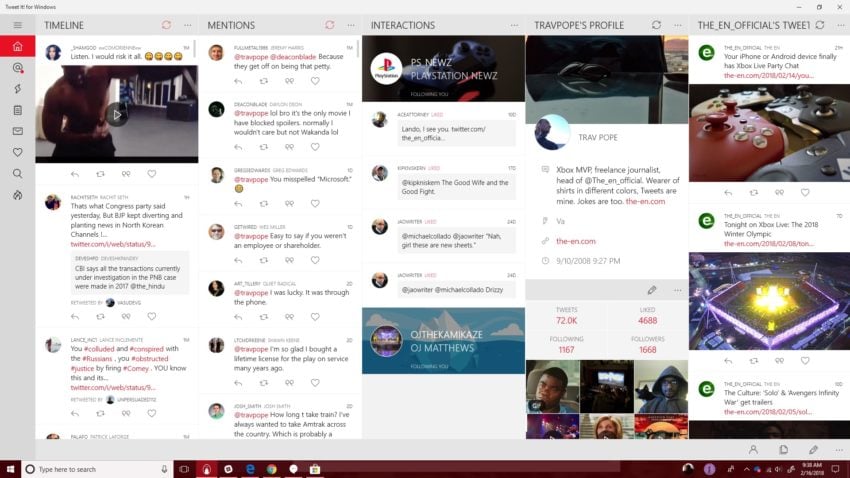Screen dimensions: 850x478
Task: Refresh the Mentions column
Action: [330, 25]
